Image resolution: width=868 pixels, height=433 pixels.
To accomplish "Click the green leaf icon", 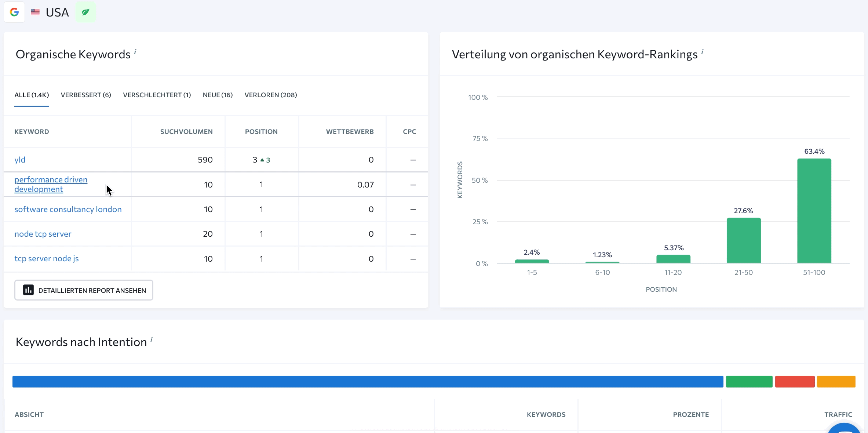I will 85,12.
